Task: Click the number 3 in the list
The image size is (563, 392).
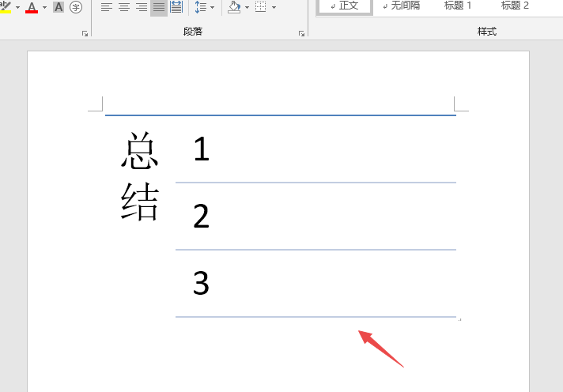Action: (x=201, y=283)
